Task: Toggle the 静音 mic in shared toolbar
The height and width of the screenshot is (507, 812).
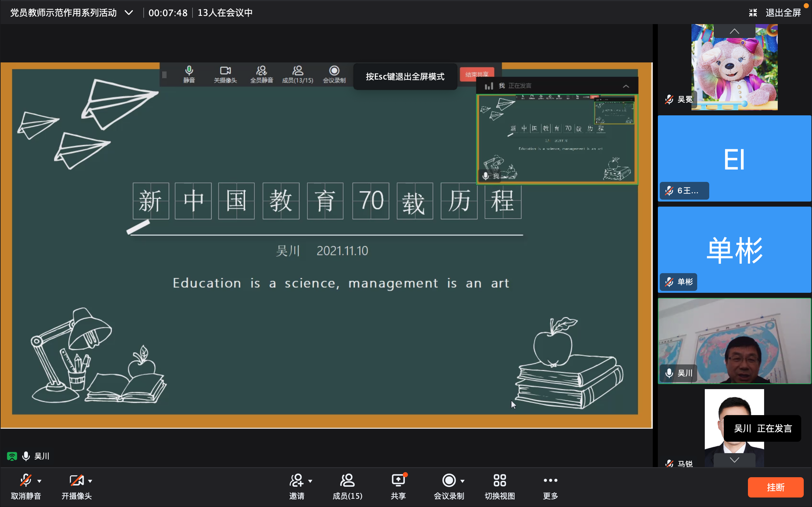Action: [x=189, y=70]
